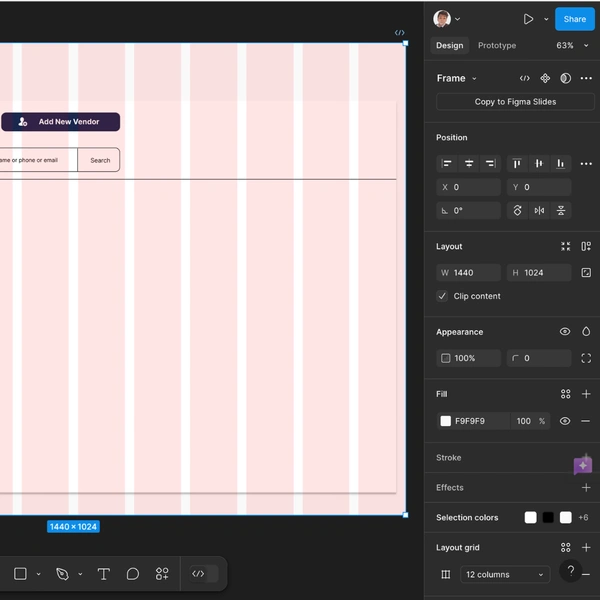Flip horizontal icon
This screenshot has height=600, width=600.
539,210
